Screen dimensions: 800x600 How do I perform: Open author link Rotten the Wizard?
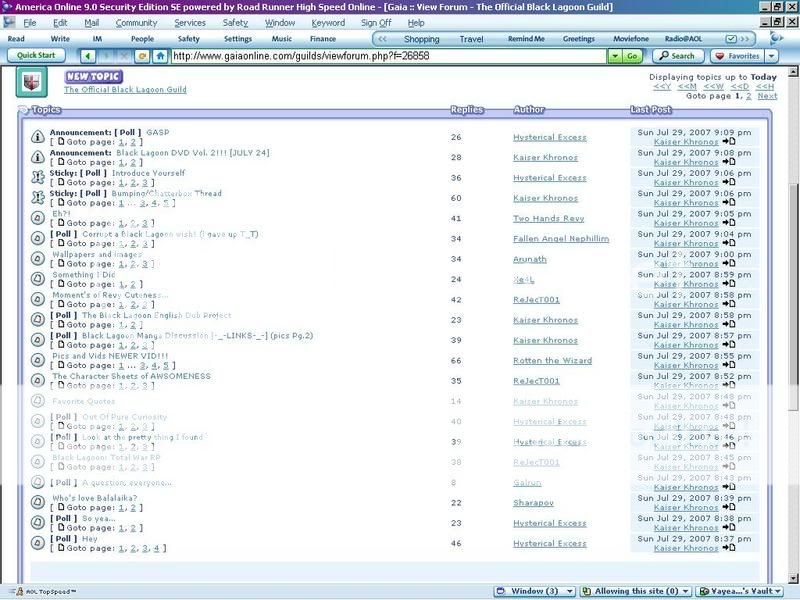click(553, 361)
